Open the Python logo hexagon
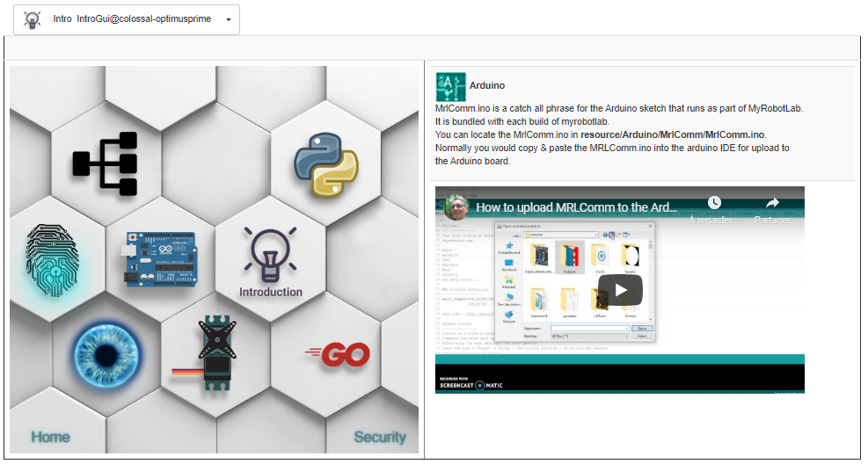The width and height of the screenshot is (868, 471). 326,164
